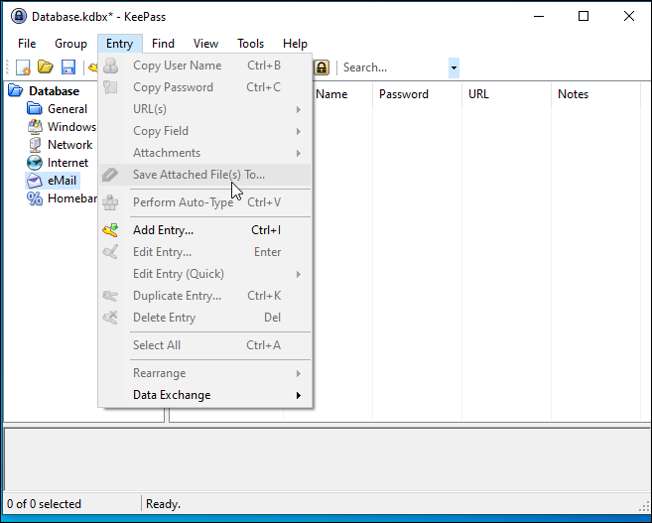Choose Select All menu item
This screenshot has height=523, width=652.
click(205, 345)
